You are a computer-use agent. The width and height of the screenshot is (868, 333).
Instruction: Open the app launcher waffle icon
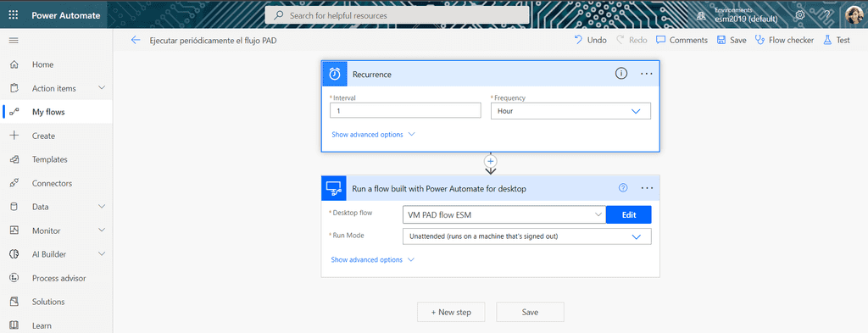click(14, 15)
